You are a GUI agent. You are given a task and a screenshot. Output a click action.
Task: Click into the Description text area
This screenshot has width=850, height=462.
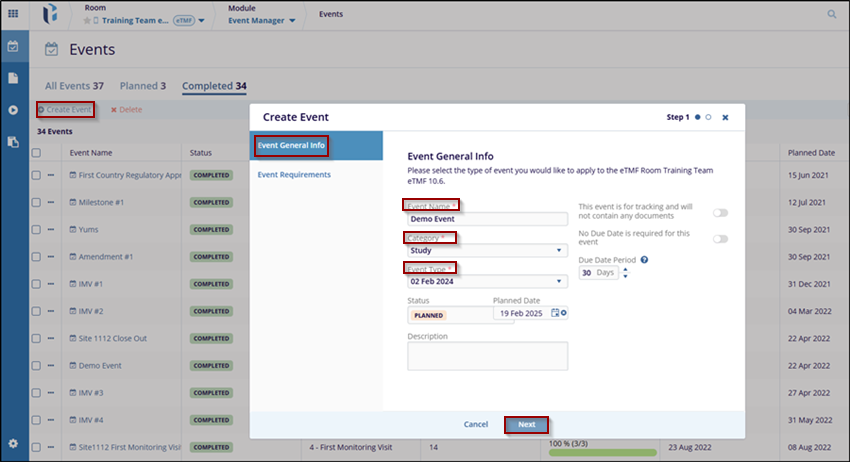coord(487,356)
